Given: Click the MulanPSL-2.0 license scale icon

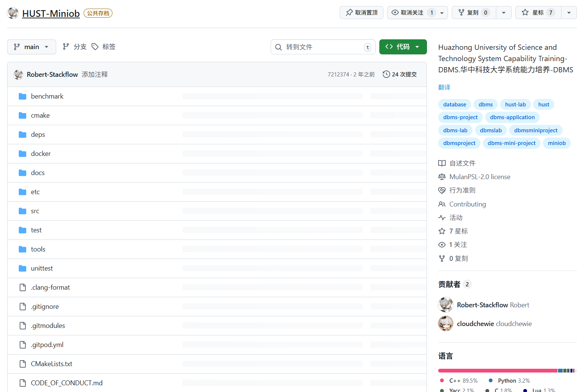Looking at the screenshot, I should pos(442,177).
